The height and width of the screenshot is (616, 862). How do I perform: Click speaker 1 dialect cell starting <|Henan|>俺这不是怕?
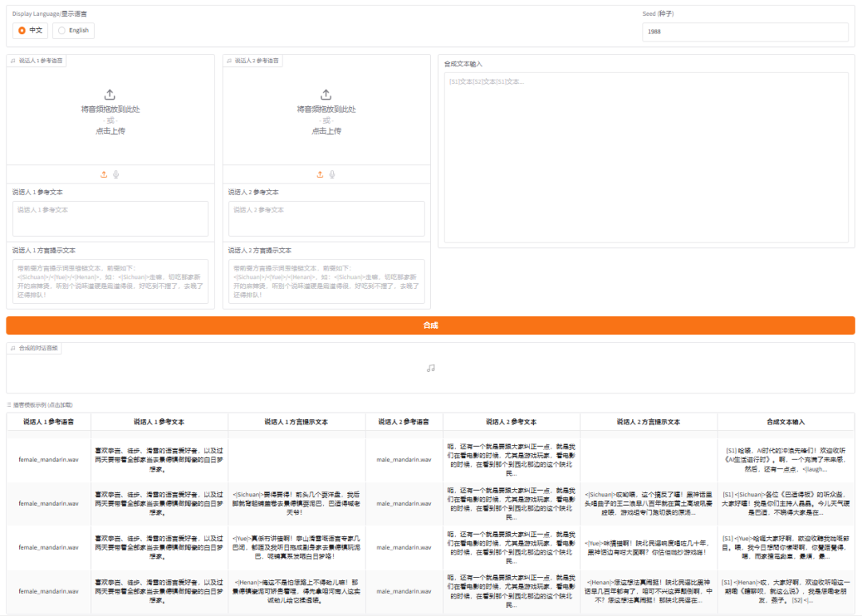[x=296, y=591]
